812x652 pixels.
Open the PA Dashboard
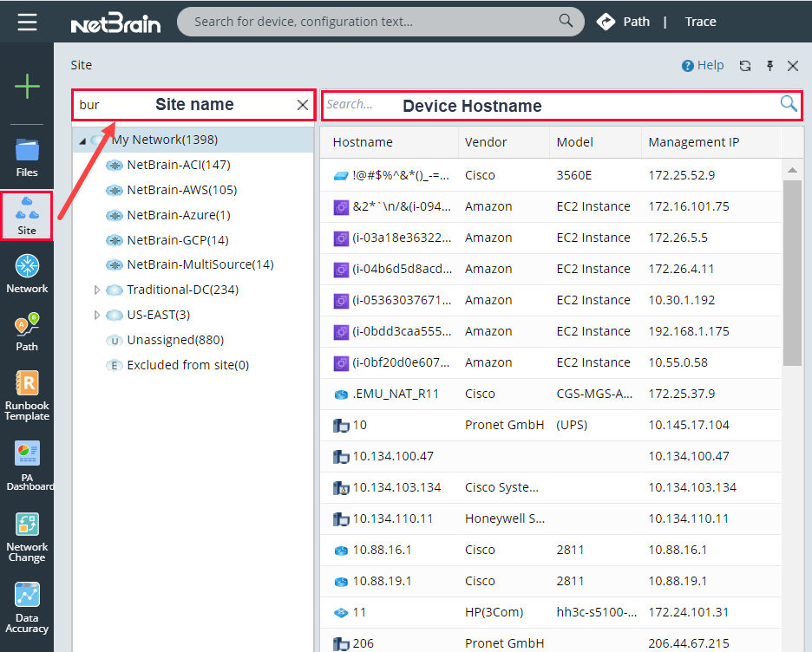click(x=27, y=455)
